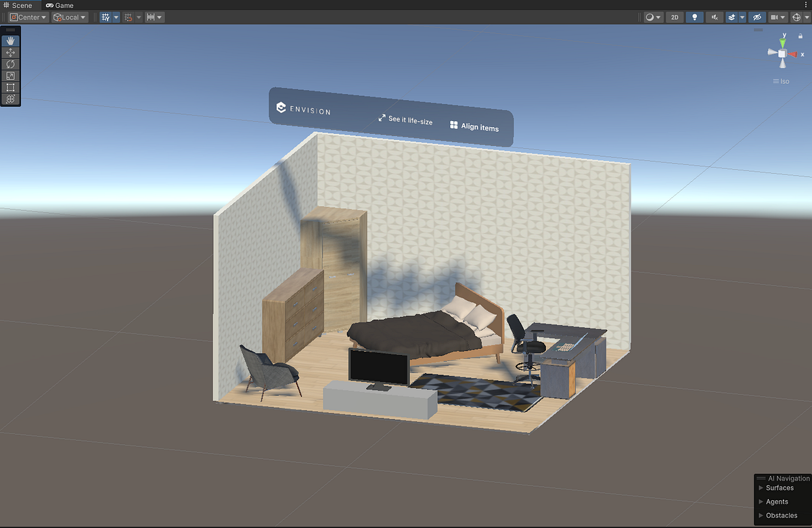Open the Center pivot dropdown

pyautogui.click(x=27, y=17)
